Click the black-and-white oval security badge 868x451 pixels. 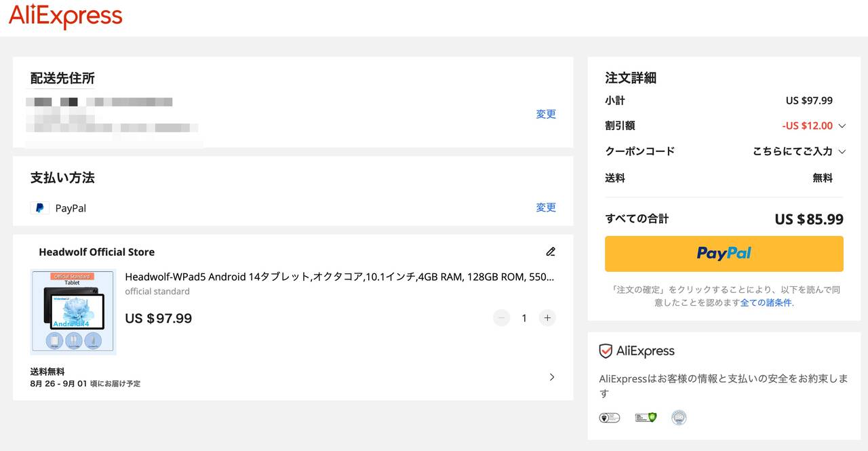coord(610,417)
